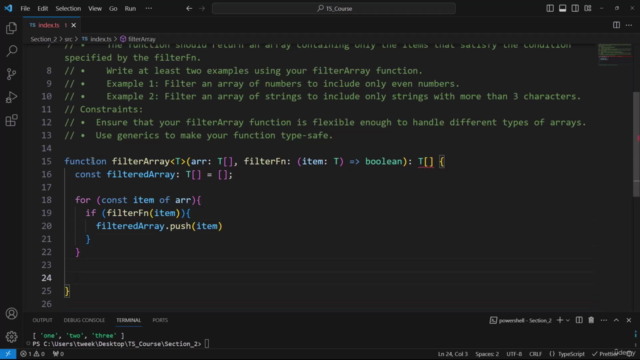The image size is (640, 360).
Task: Split the terminal
Action: pyautogui.click(x=579, y=320)
